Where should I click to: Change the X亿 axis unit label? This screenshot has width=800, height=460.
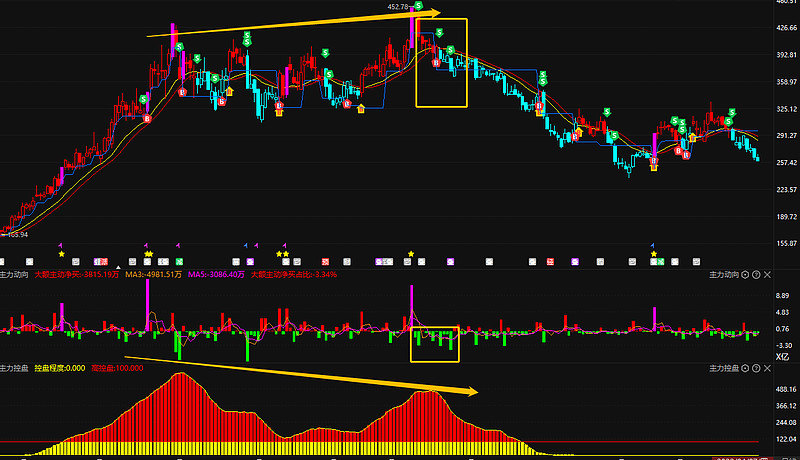coord(782,357)
